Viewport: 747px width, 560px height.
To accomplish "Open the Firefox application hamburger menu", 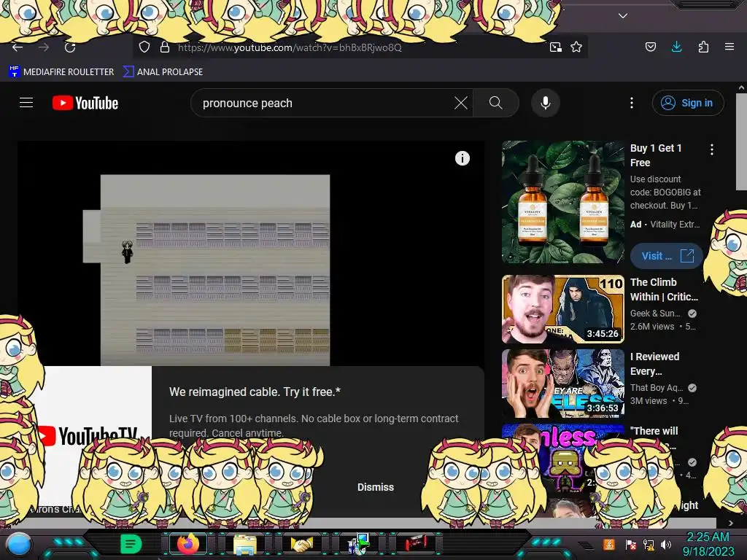I will click(729, 47).
